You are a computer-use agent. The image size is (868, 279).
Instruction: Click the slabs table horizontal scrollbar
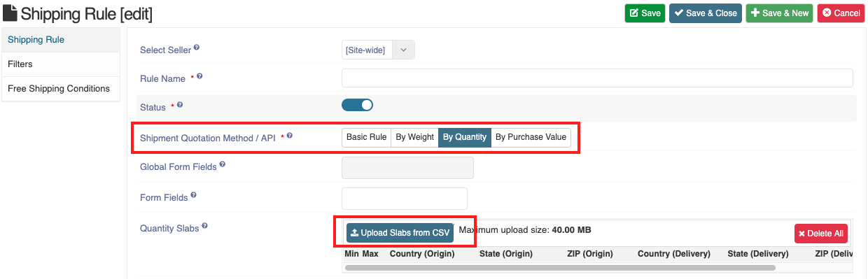click(x=560, y=268)
